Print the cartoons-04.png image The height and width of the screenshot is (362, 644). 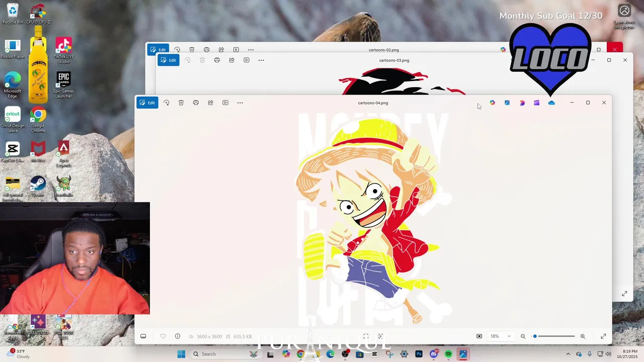coord(196,103)
